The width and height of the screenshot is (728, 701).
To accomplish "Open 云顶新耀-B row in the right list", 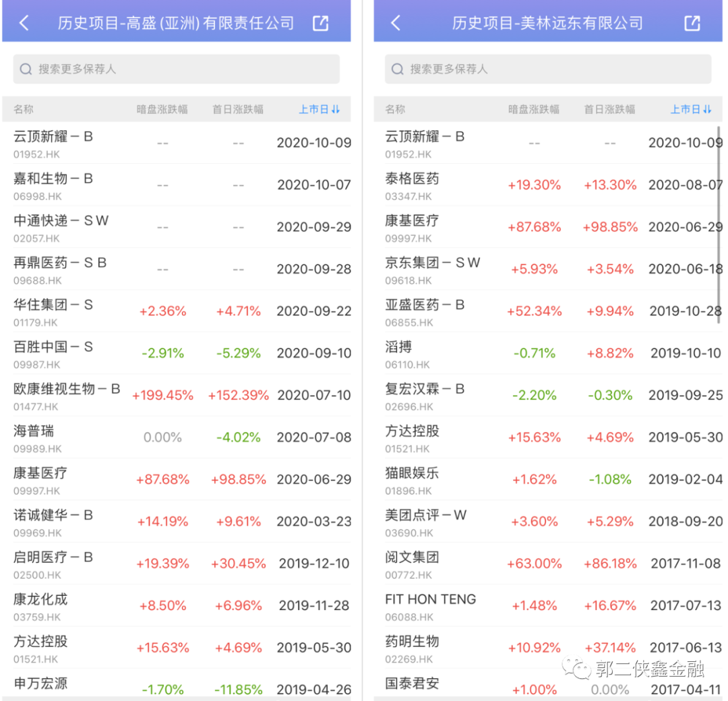I will [x=548, y=143].
